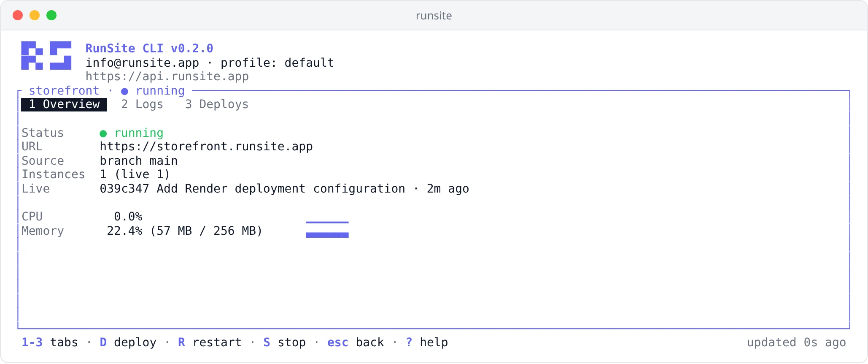Open the Deploys tab

point(217,104)
